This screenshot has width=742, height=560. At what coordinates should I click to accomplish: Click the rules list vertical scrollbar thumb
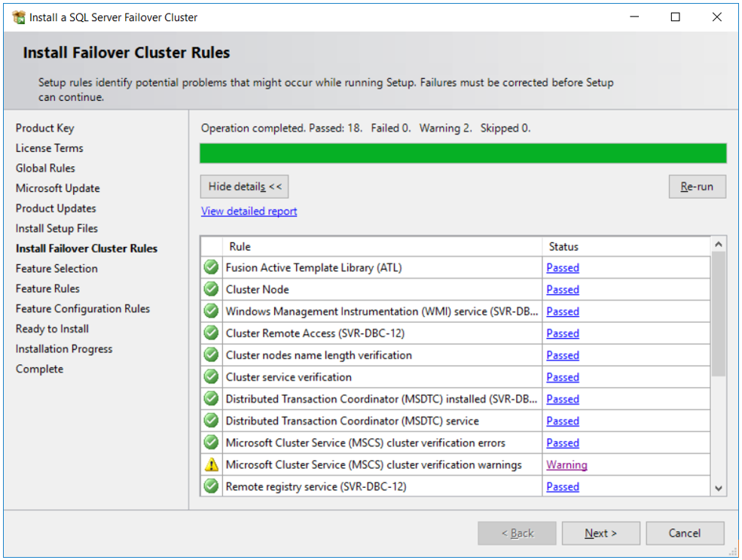pyautogui.click(x=719, y=314)
